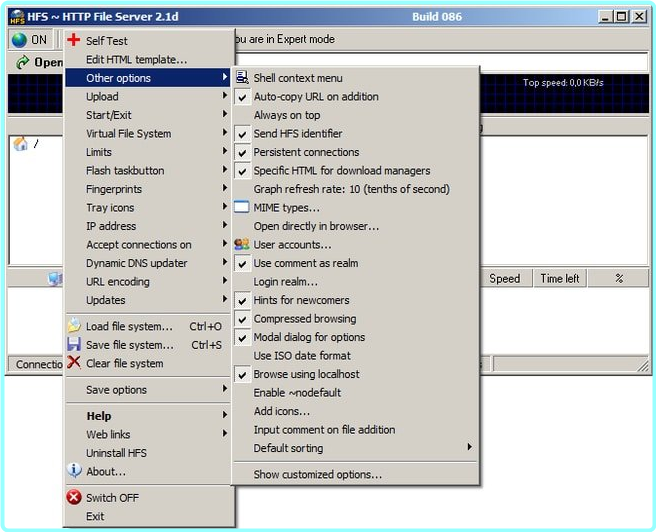Click the About info icon

[73, 471]
